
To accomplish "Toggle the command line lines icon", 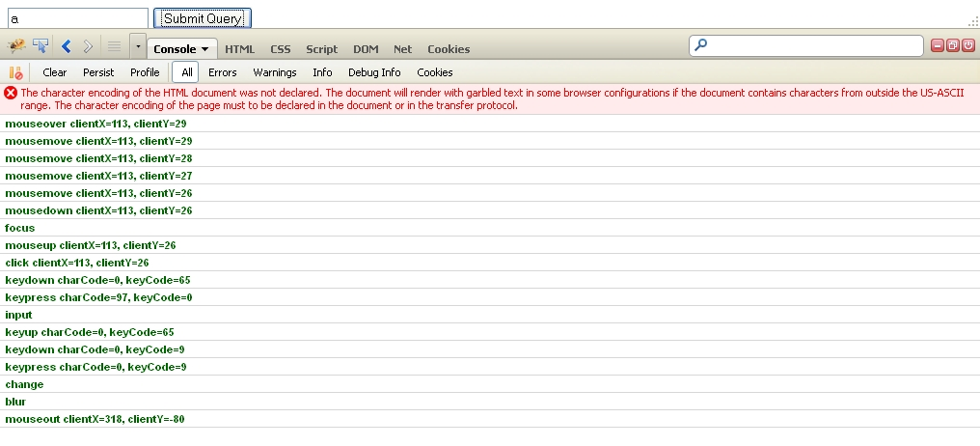I will coord(114,46).
